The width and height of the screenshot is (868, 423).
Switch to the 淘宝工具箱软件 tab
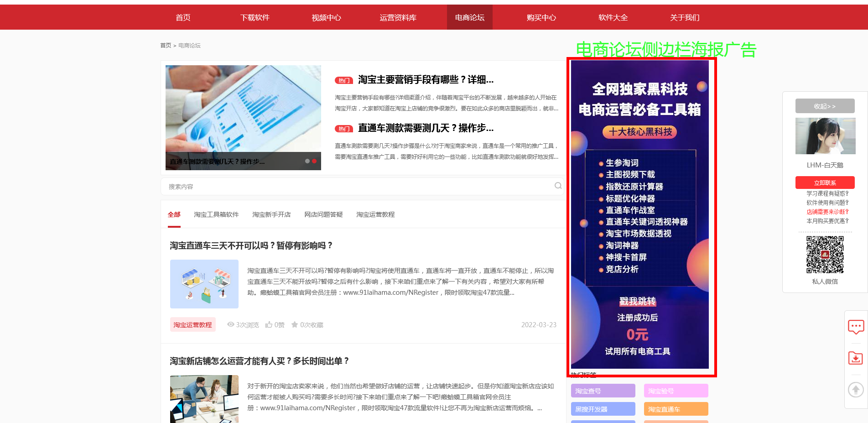pos(216,214)
